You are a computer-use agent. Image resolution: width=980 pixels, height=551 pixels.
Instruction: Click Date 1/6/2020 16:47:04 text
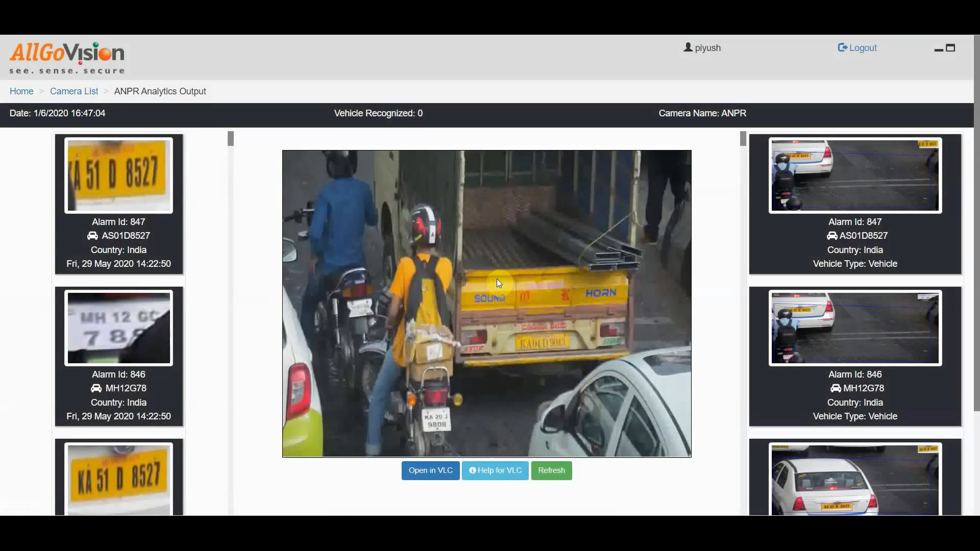click(x=58, y=113)
